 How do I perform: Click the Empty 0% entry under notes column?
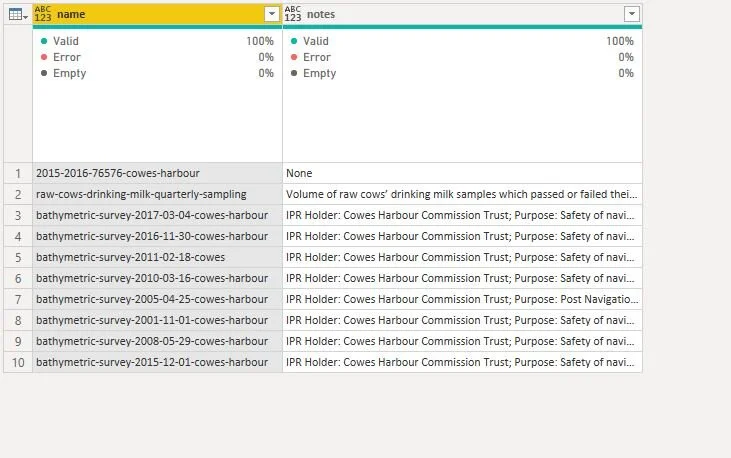pyautogui.click(x=462, y=73)
